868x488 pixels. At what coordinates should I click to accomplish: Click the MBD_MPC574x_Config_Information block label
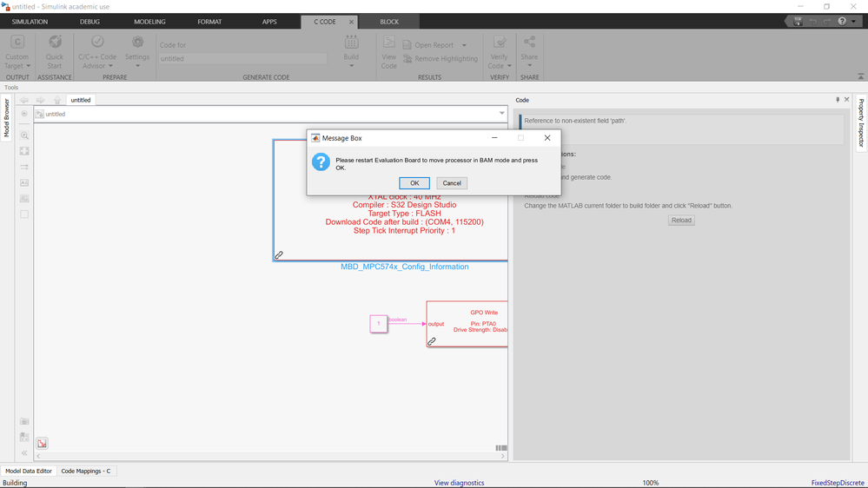(x=405, y=267)
